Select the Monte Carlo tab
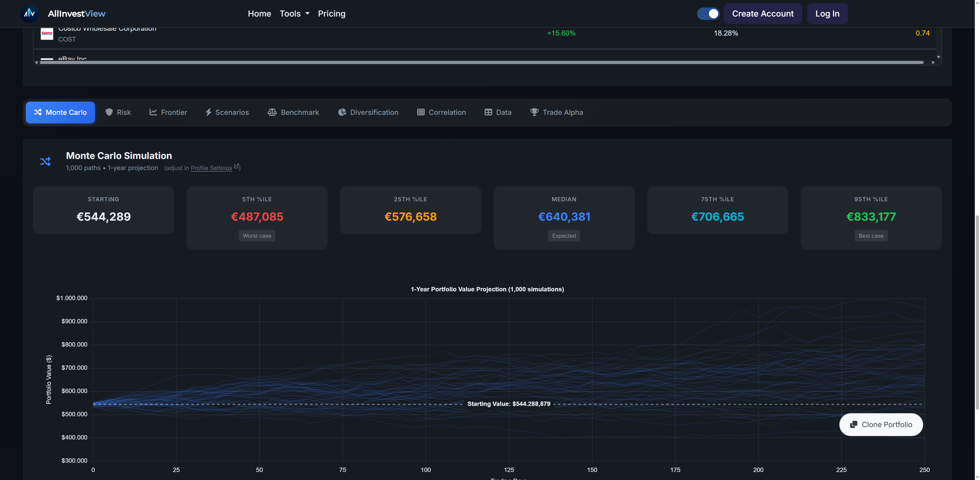The image size is (980, 480). coord(60,112)
